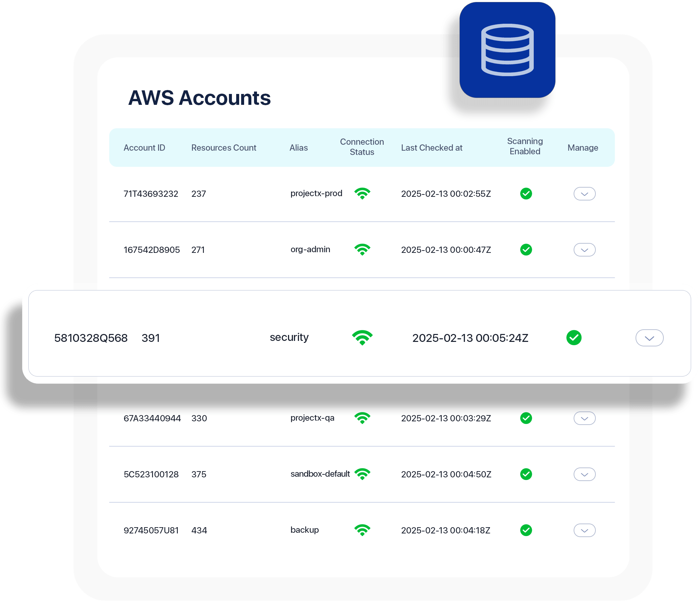Toggle scanning for account 71T43693232

pos(526,194)
